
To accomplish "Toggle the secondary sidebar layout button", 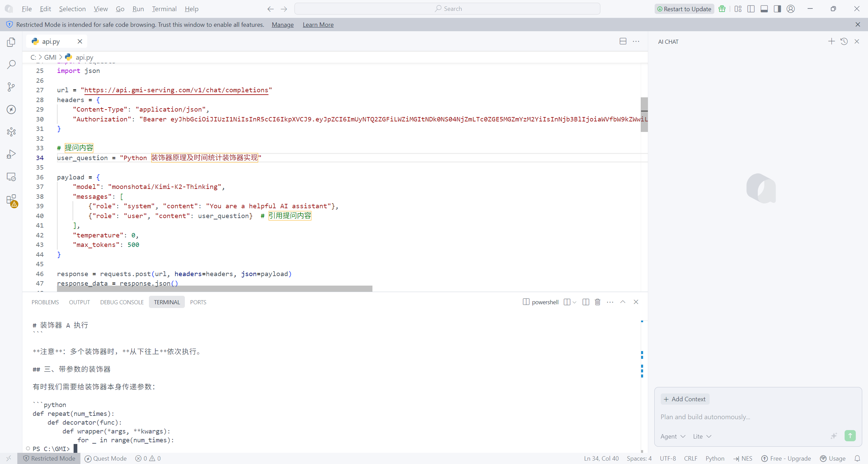I will click(777, 9).
